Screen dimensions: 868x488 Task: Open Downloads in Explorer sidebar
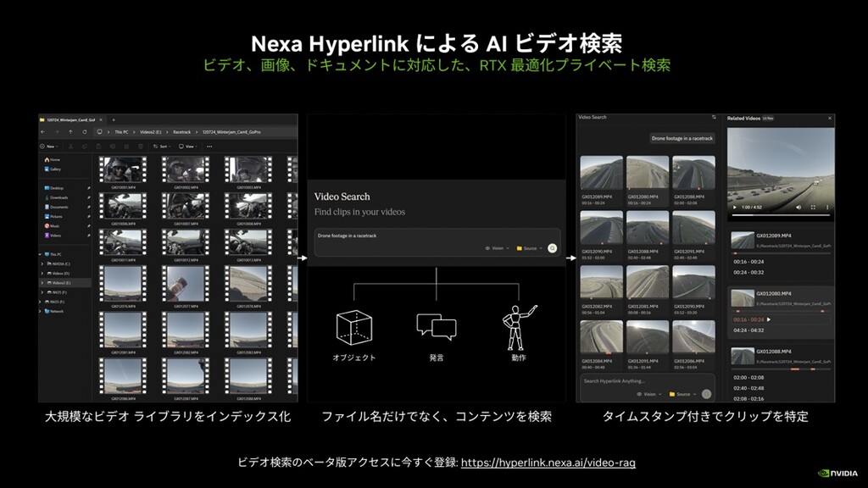57,197
